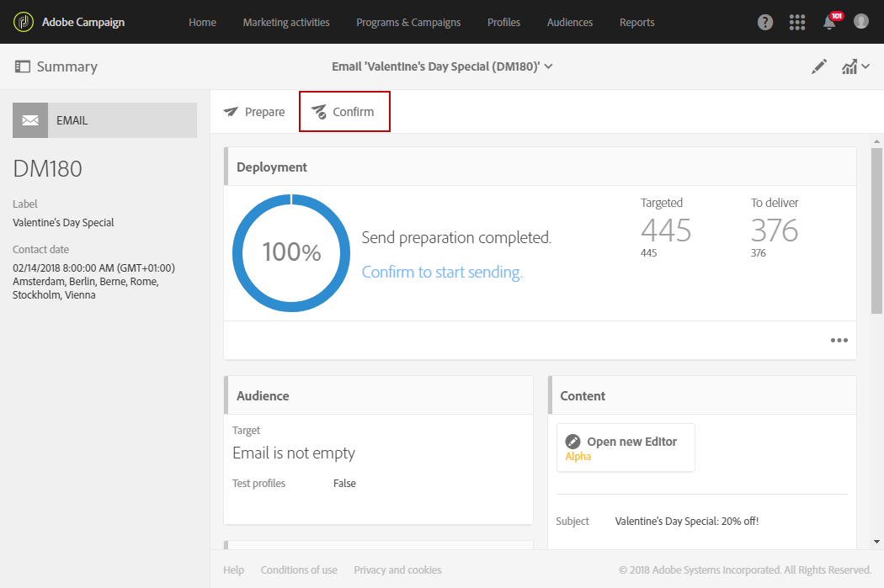The height and width of the screenshot is (588, 884).
Task: Click the Prepare button label
Action: [264, 112]
